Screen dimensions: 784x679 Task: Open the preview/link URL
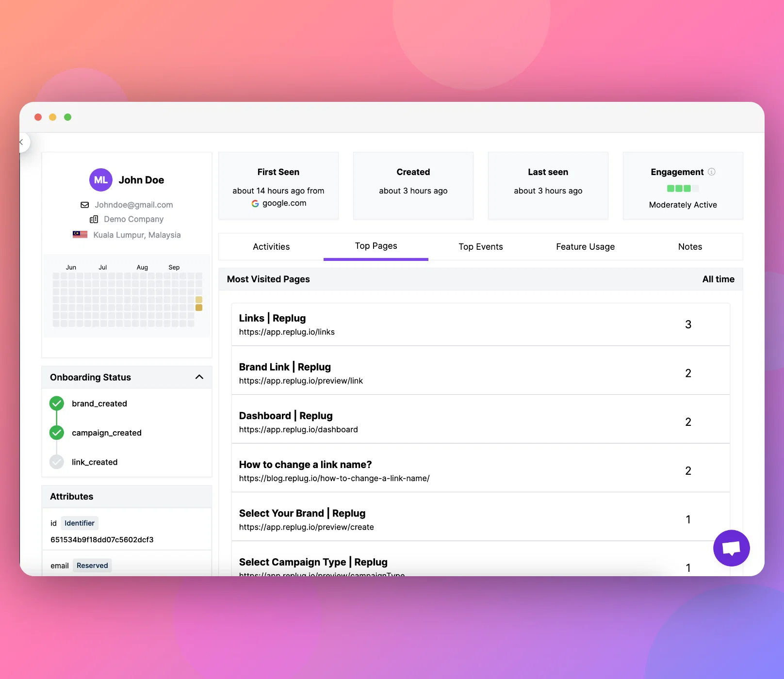301,381
